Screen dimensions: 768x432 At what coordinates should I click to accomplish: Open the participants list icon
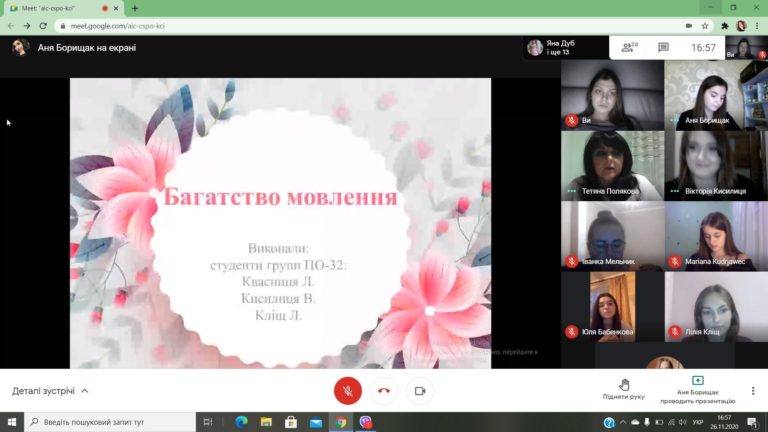click(629, 48)
